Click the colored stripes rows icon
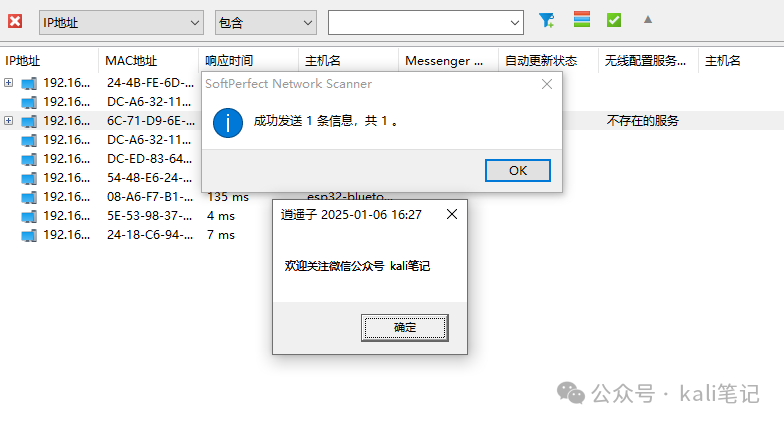The width and height of the screenshot is (784, 424). point(582,20)
